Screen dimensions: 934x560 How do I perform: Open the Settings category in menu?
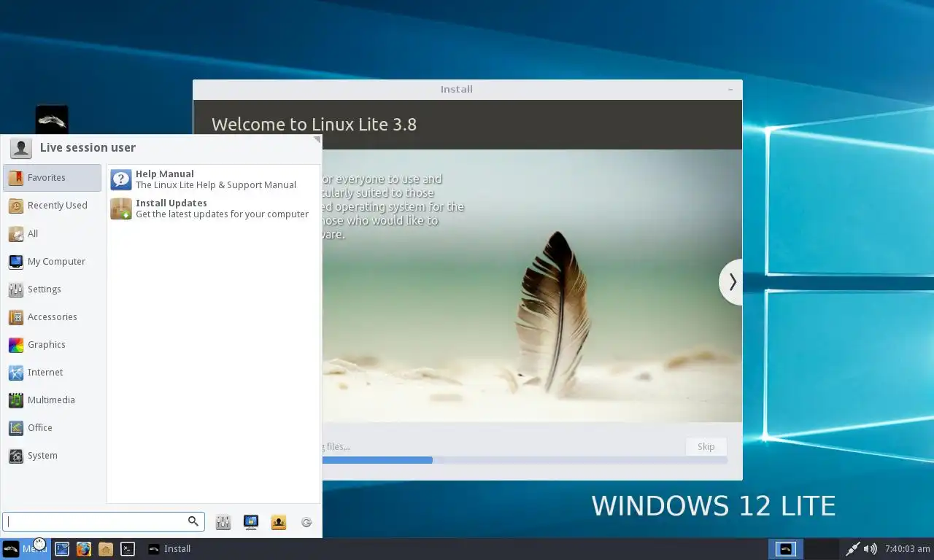click(x=53, y=289)
